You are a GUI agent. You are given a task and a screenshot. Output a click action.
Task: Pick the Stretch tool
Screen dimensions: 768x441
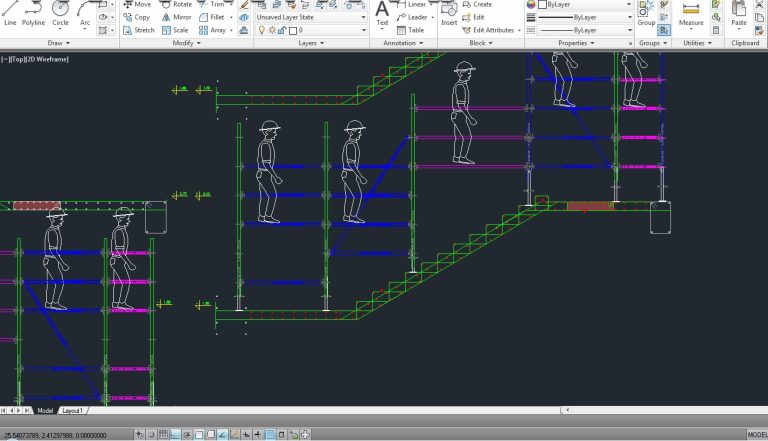(137, 30)
